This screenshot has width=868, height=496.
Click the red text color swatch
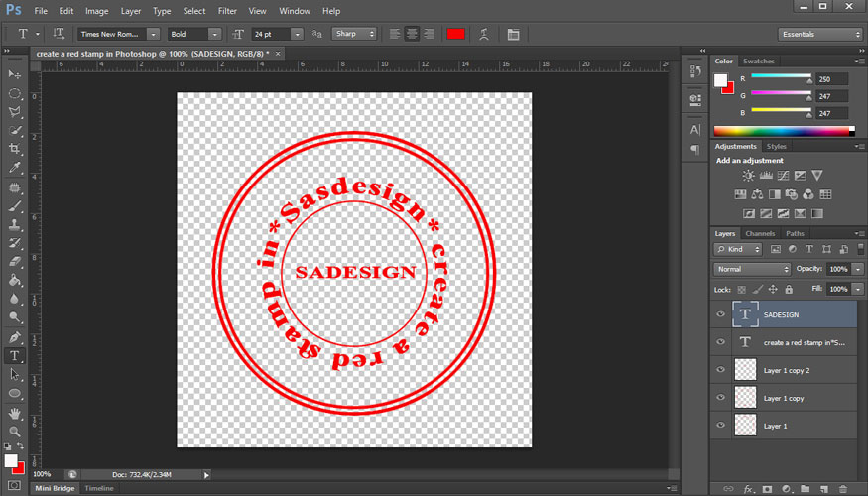coord(455,34)
